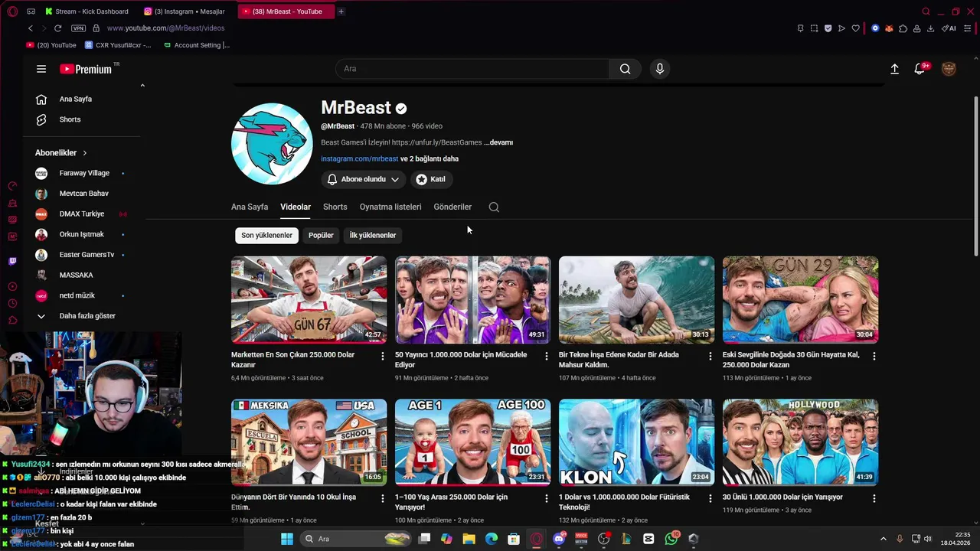Start voice search with the microphone icon
This screenshot has height=551, width=980.
660,69
